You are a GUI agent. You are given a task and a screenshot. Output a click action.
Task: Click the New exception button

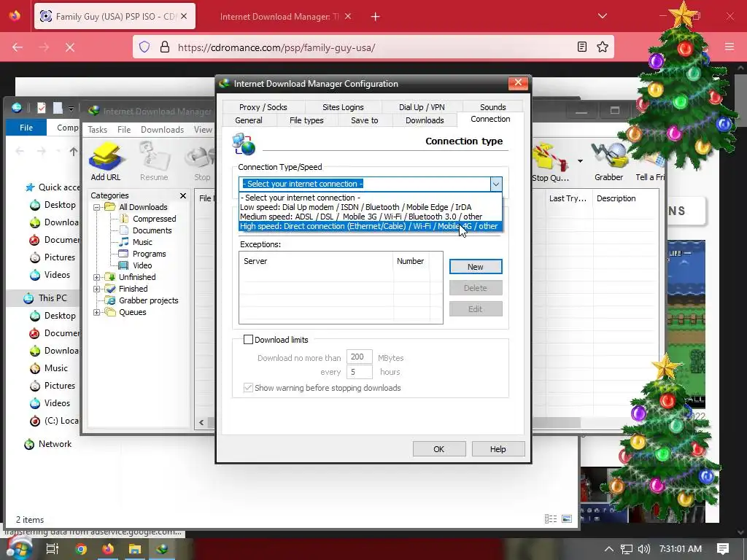(x=476, y=267)
